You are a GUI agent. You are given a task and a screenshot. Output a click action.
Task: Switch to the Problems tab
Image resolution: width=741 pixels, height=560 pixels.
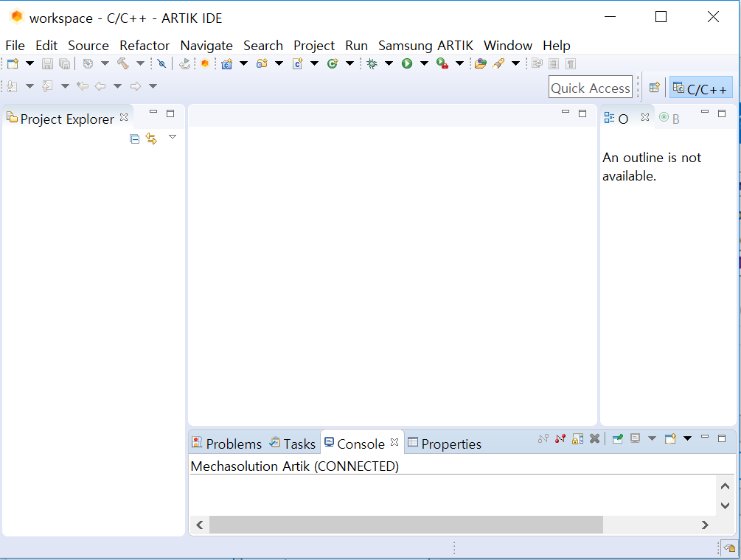pos(226,444)
